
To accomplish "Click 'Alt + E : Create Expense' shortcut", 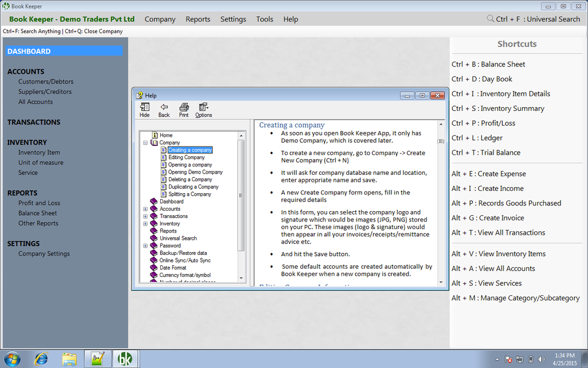I will [489, 174].
